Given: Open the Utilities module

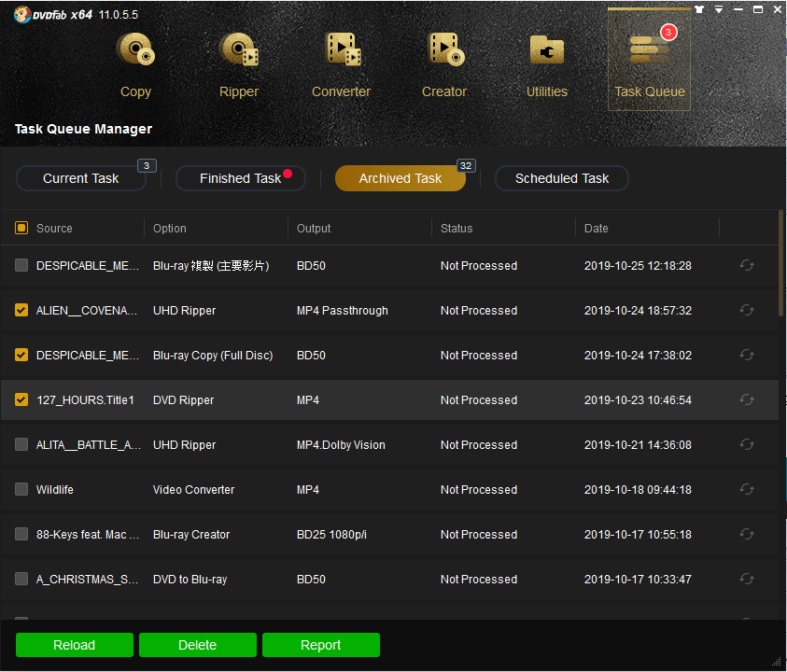Looking at the screenshot, I should [x=547, y=65].
